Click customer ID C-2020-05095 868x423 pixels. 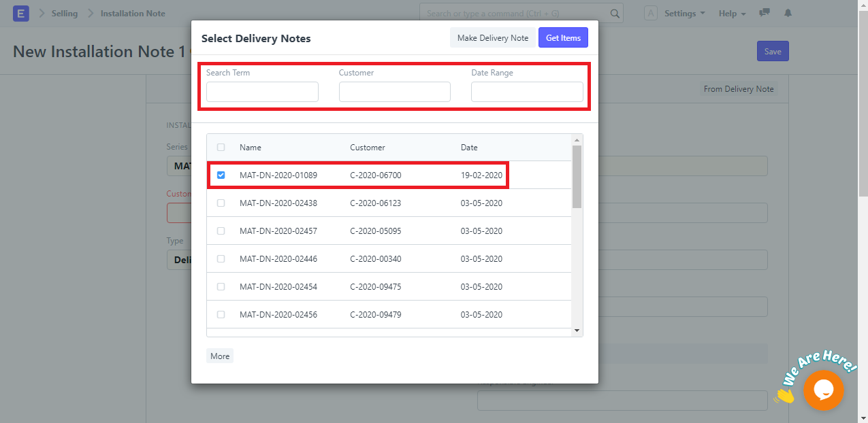pyautogui.click(x=376, y=231)
